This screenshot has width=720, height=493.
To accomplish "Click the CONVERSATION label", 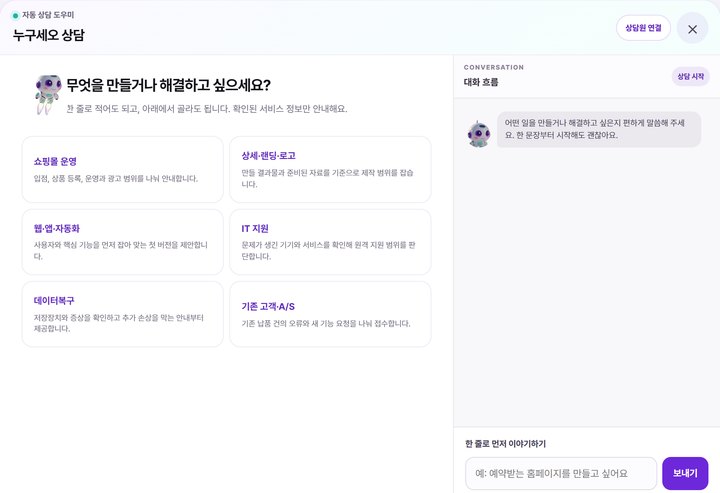I will [x=494, y=67].
